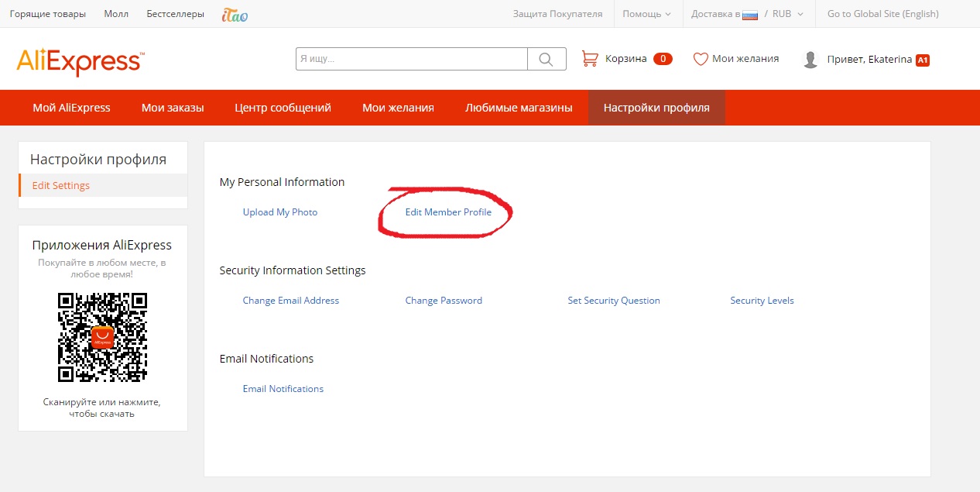Click the Сканируйте или нажмите download text

point(103,408)
